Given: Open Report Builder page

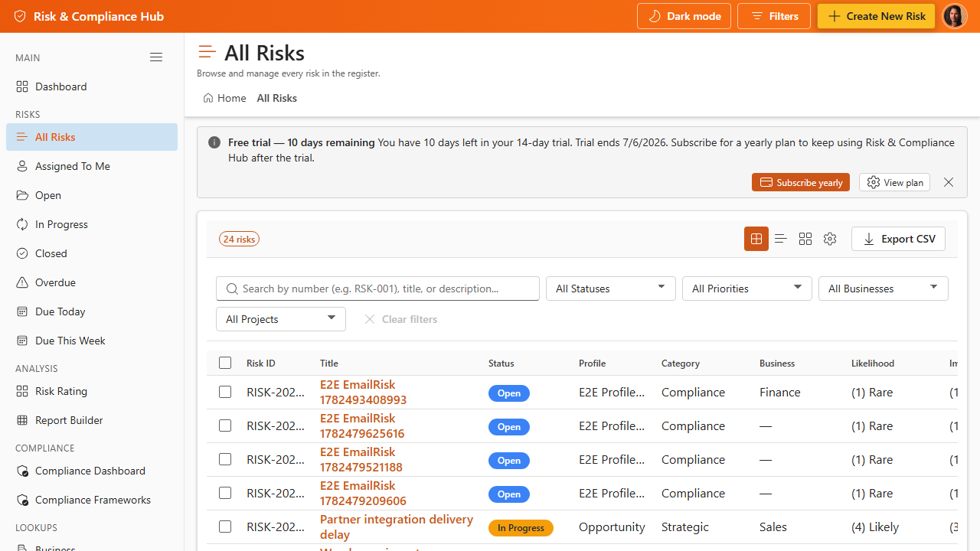Looking at the screenshot, I should 92,420.
